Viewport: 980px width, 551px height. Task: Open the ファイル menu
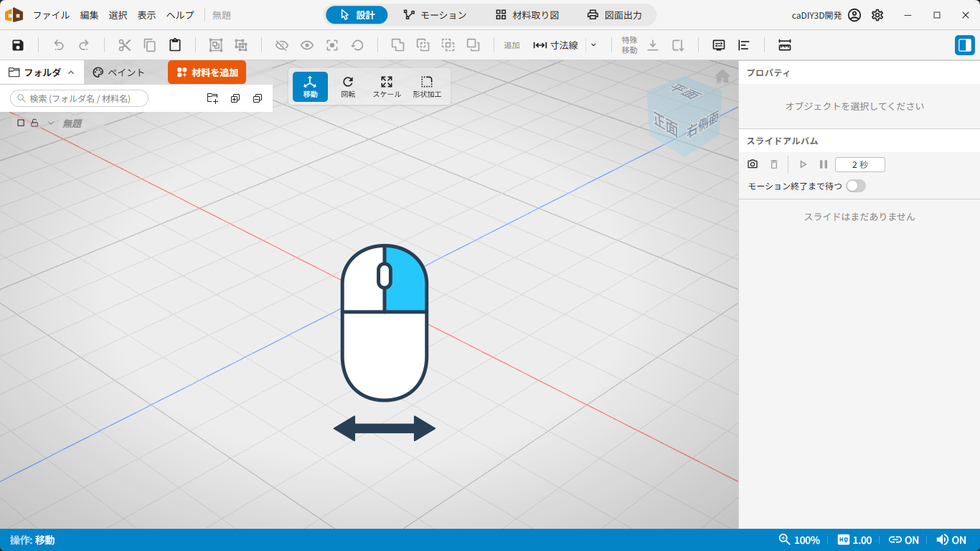pyautogui.click(x=52, y=15)
